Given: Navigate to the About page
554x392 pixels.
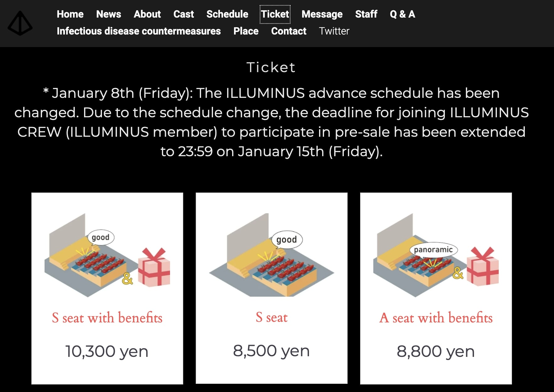Looking at the screenshot, I should pos(147,14).
